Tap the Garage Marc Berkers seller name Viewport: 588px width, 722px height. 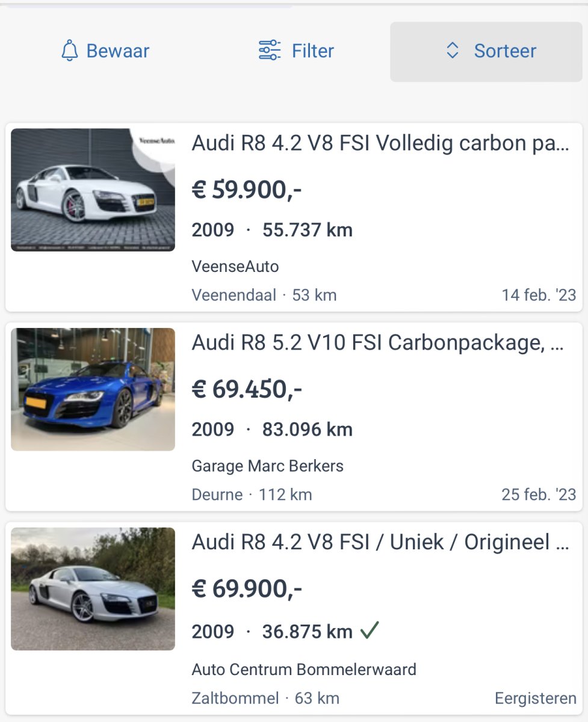(267, 466)
